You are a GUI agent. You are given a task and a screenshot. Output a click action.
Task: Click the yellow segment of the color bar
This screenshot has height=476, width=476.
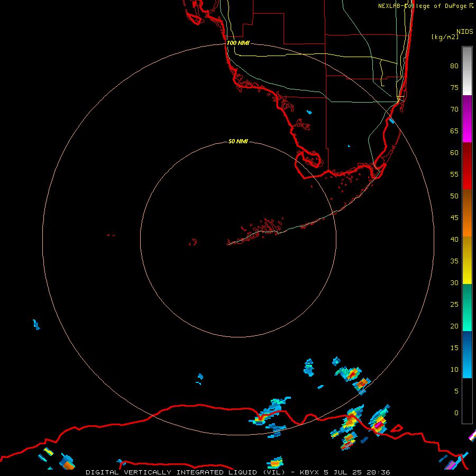(467, 260)
